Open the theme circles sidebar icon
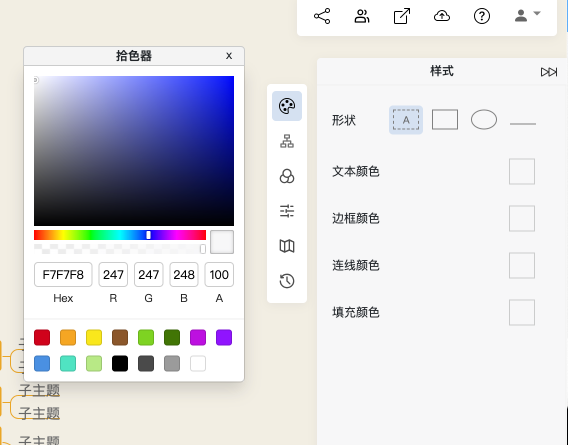568x445 pixels. tap(287, 176)
